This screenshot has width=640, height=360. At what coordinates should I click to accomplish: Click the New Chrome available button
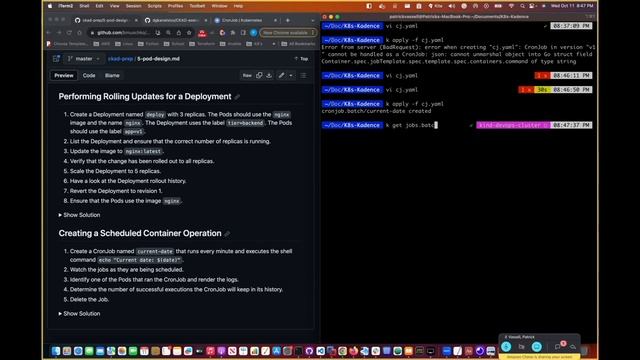pos(288,33)
